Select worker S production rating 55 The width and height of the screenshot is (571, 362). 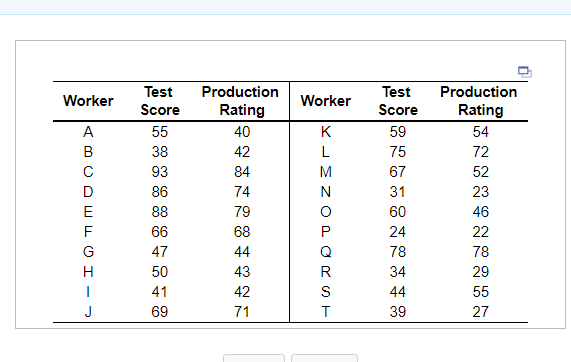pyautogui.click(x=481, y=292)
